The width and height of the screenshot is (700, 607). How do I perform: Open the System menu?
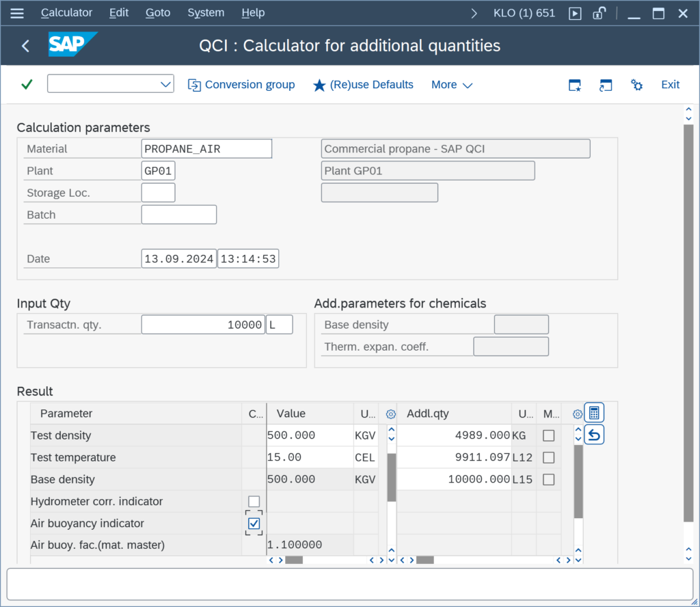pyautogui.click(x=206, y=12)
